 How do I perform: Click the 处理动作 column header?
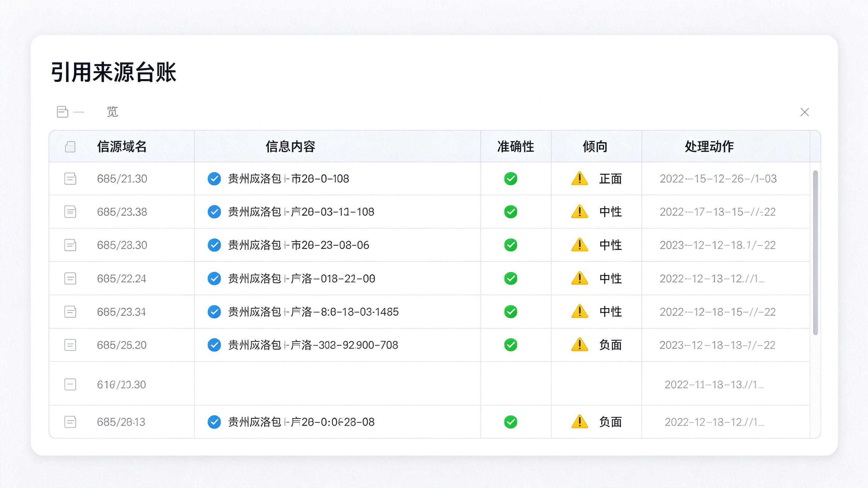point(709,146)
